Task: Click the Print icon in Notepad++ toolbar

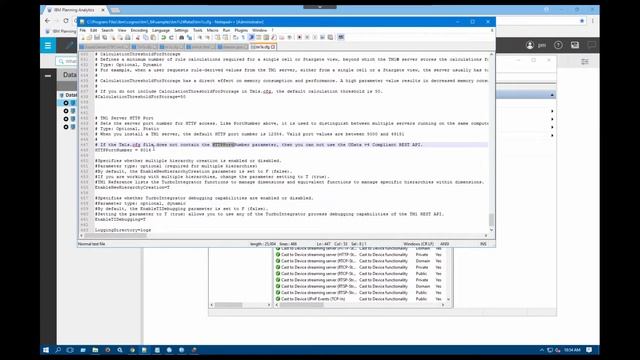Action: tap(128, 37)
